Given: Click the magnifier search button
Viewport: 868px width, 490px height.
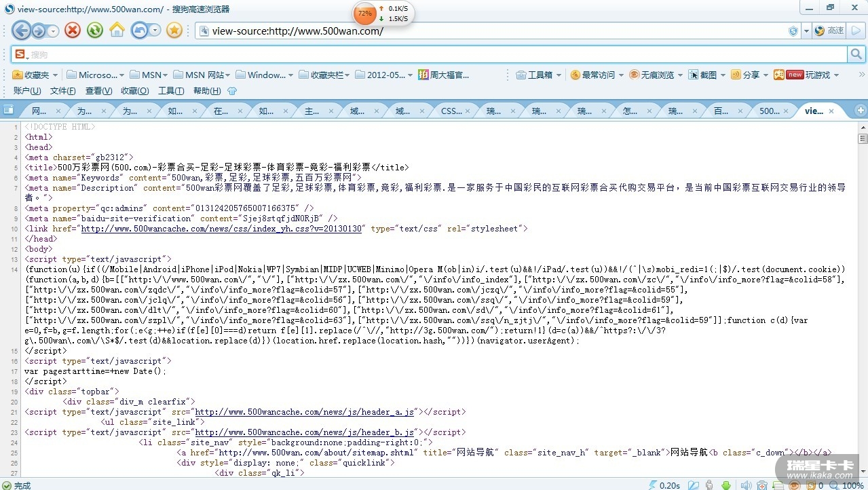Looking at the screenshot, I should tap(856, 54).
